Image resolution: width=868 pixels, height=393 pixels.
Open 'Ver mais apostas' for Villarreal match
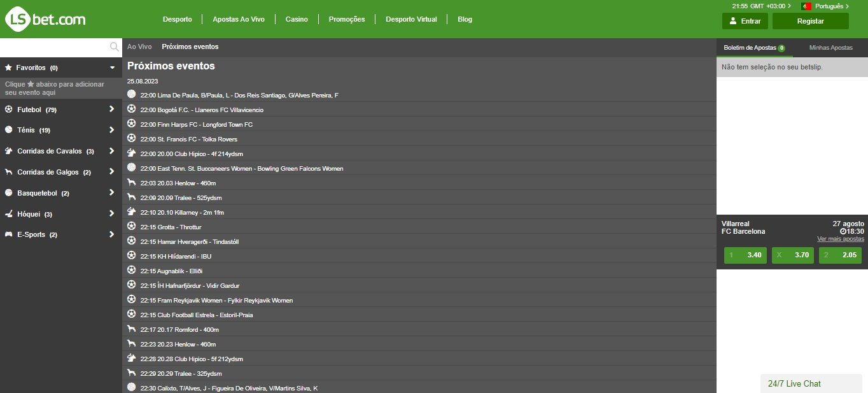tap(841, 238)
